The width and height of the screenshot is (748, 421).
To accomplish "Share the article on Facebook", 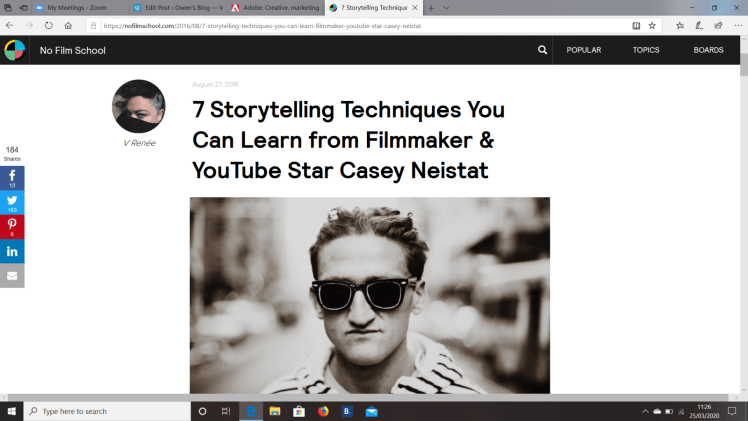I will click(12, 178).
